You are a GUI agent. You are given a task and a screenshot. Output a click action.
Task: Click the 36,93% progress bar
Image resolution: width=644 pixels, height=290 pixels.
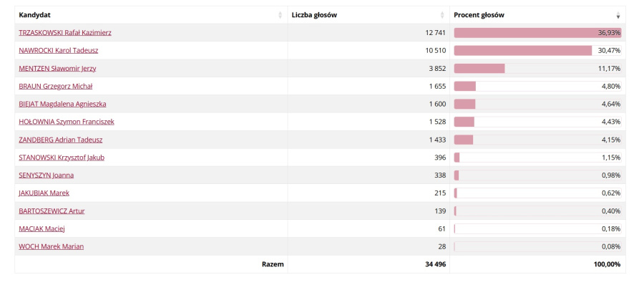click(537, 33)
